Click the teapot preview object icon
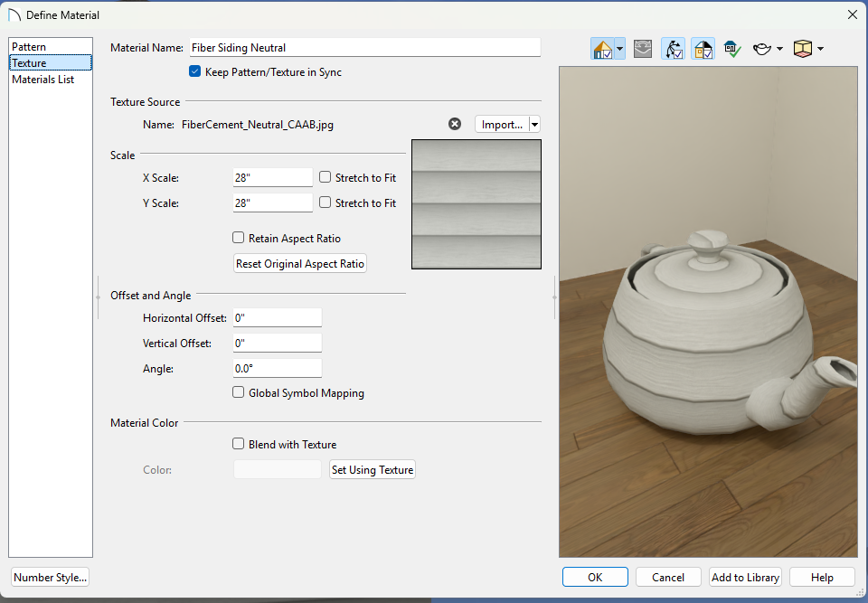 point(762,49)
